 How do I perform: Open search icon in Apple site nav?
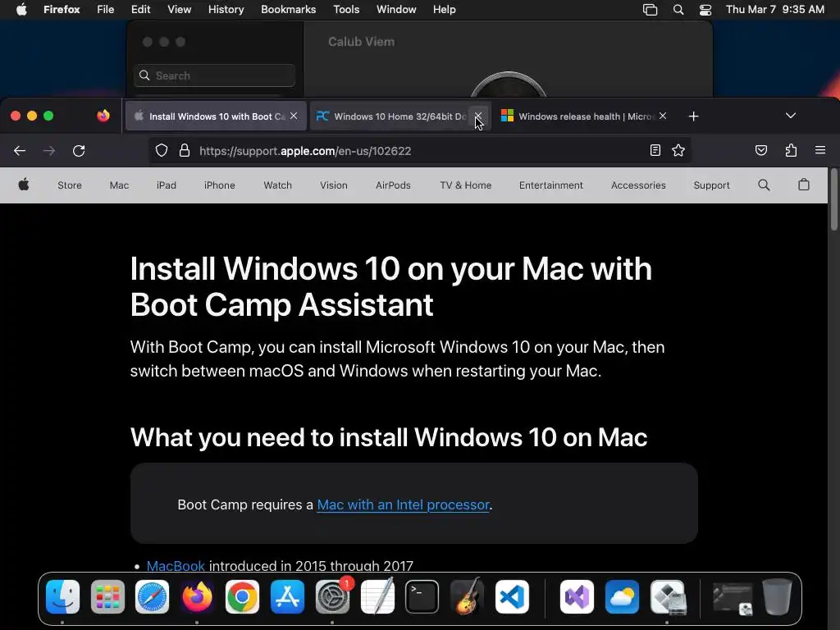tap(764, 185)
